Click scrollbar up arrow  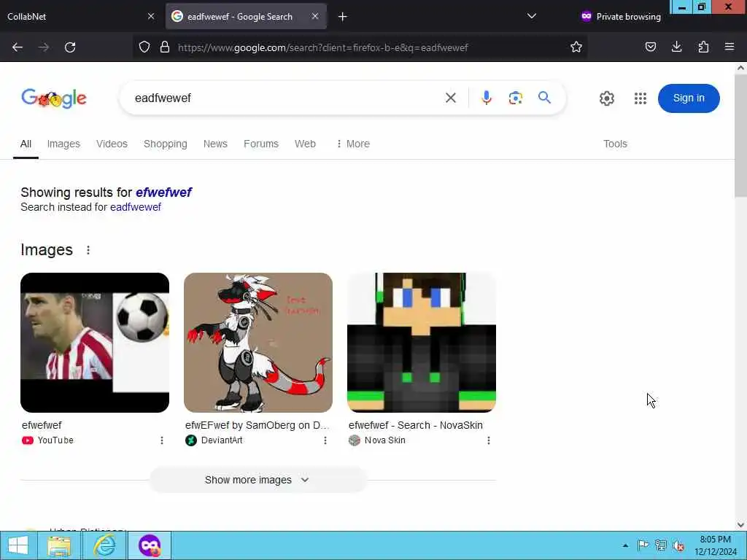tap(740, 68)
